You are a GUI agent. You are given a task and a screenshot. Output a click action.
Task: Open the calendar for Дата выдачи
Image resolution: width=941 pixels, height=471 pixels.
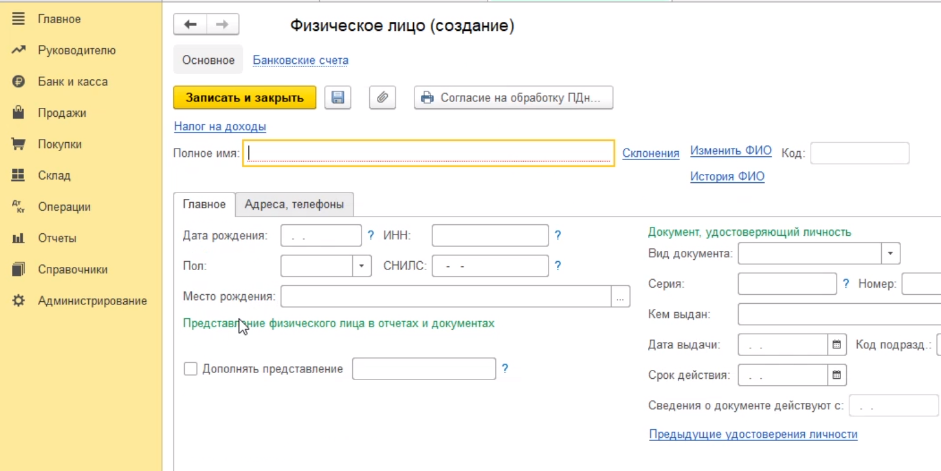[x=837, y=345]
